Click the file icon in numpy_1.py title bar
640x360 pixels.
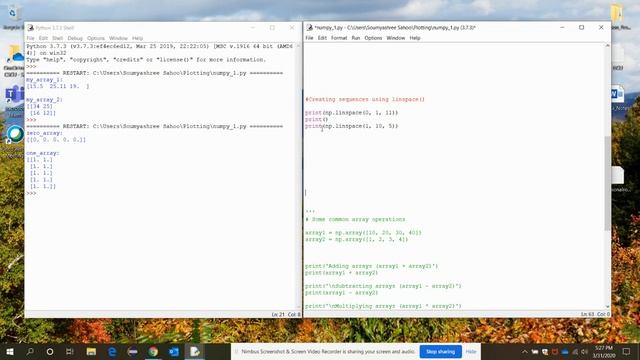pos(309,27)
